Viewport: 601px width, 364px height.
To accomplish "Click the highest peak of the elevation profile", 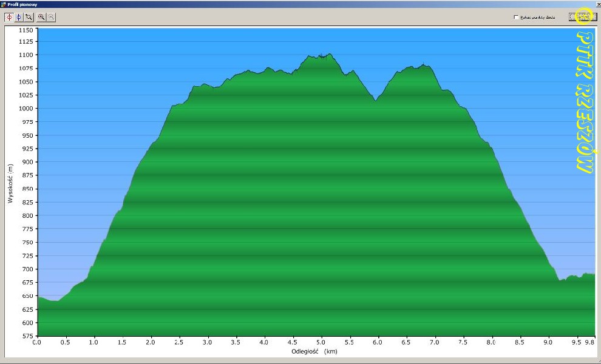I will click(x=328, y=54).
